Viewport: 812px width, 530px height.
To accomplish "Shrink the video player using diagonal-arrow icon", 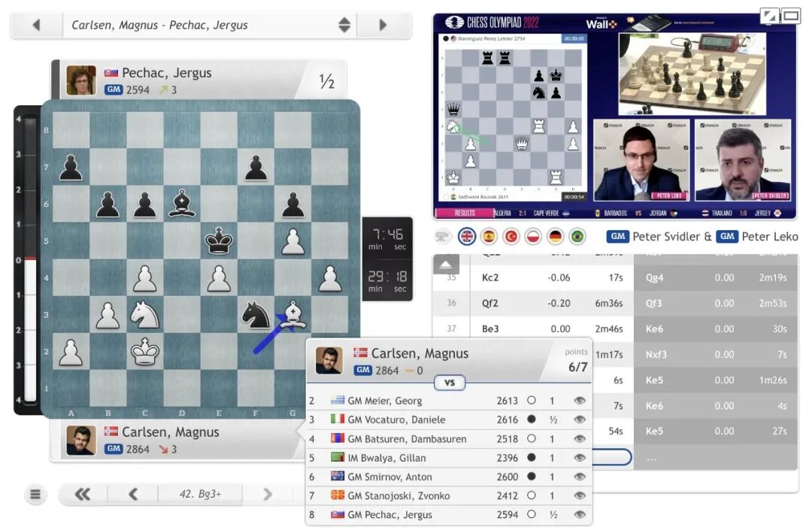I will [x=770, y=16].
